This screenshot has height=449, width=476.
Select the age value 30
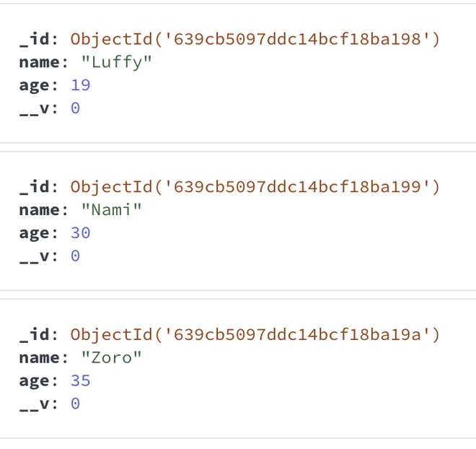[x=80, y=233]
